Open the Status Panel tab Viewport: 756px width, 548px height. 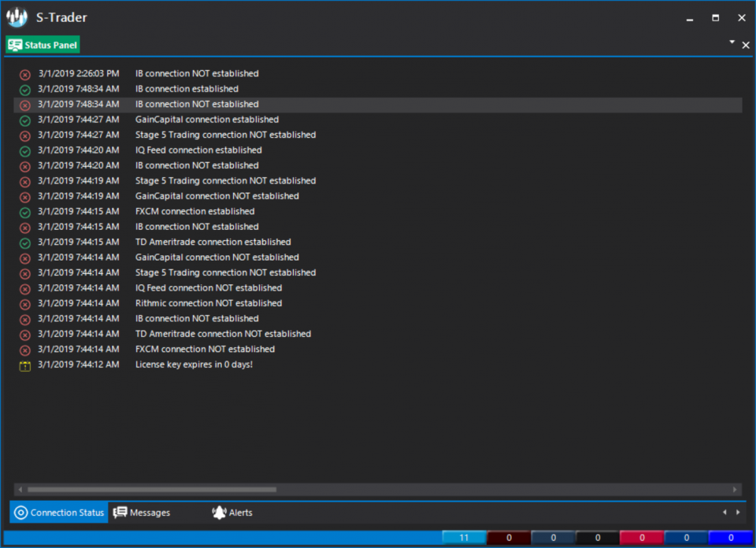43,45
